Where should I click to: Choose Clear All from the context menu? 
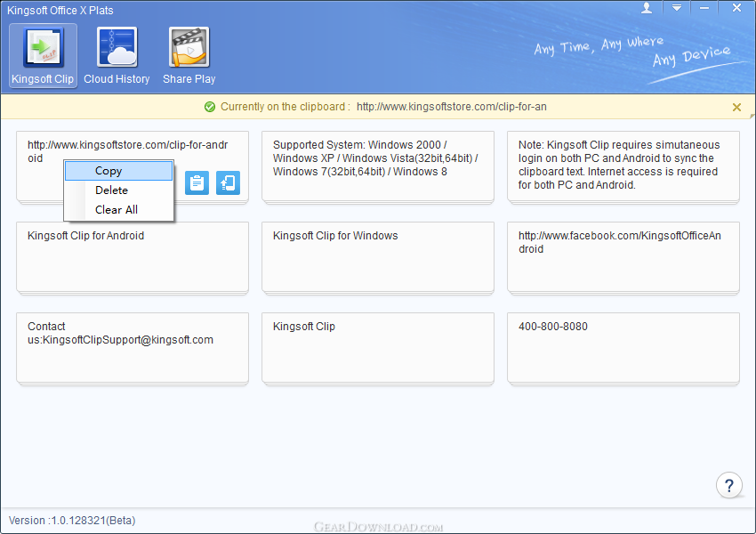[118, 209]
